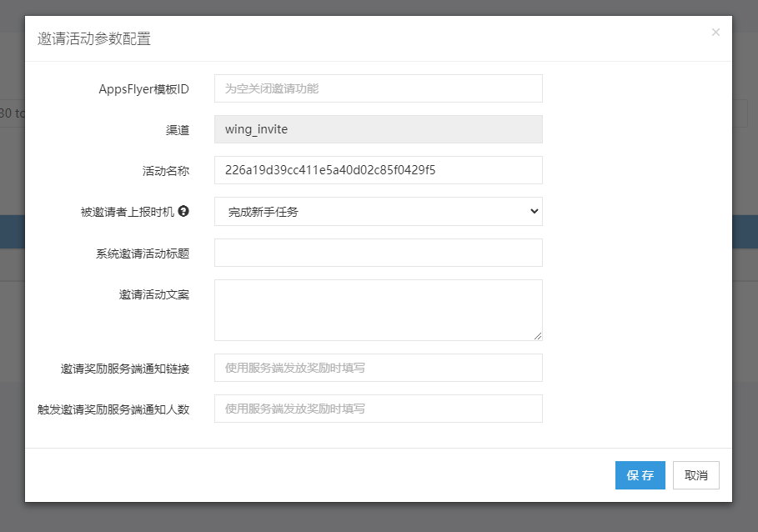Click the 邀请奖励服务端通知链接 label
758x532 pixels.
(x=125, y=369)
